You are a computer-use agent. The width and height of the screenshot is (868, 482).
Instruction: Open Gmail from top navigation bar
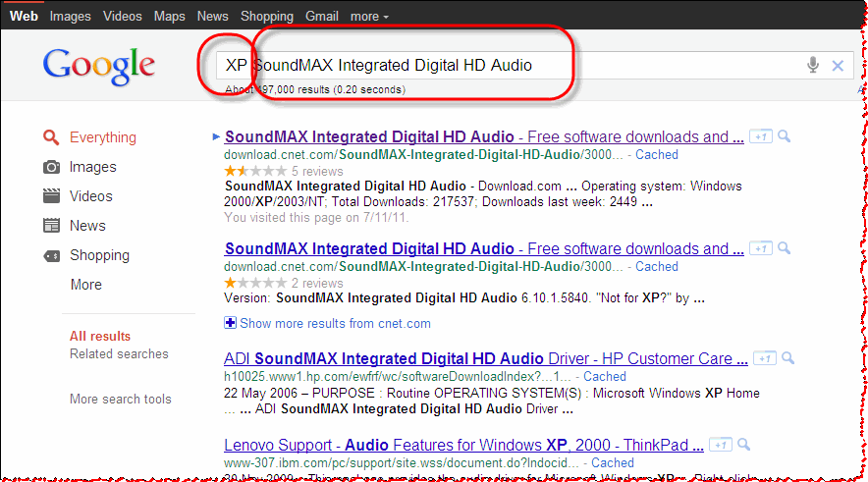[321, 16]
